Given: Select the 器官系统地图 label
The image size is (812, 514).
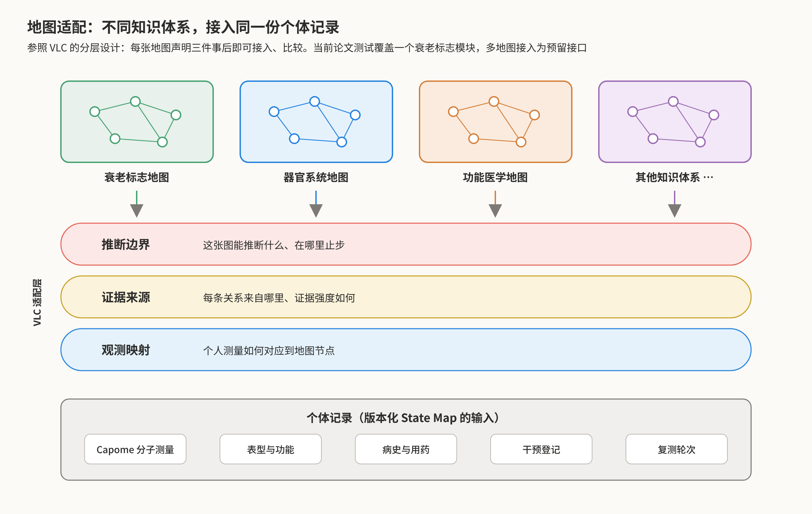Looking at the screenshot, I should [x=316, y=177].
